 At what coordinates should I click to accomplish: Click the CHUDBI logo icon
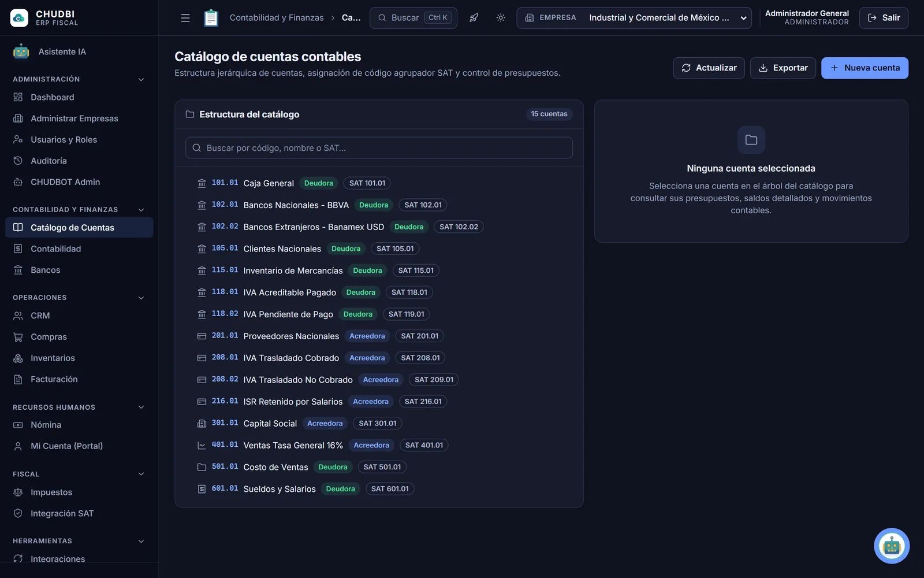coord(19,18)
